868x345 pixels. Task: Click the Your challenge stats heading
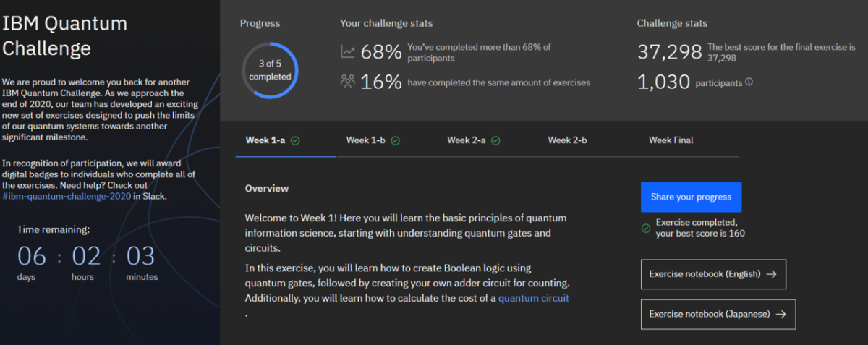coord(386,23)
